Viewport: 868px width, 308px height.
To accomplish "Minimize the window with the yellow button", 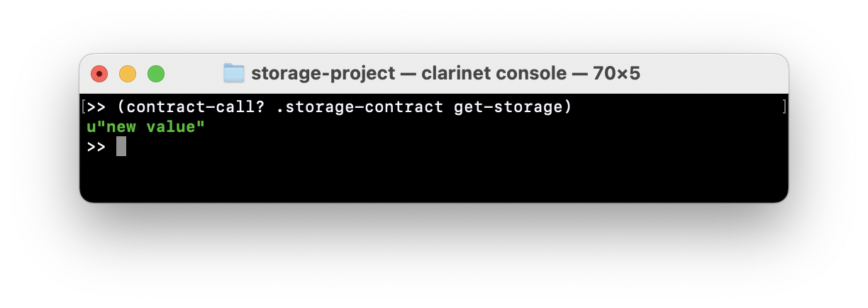I will point(128,73).
